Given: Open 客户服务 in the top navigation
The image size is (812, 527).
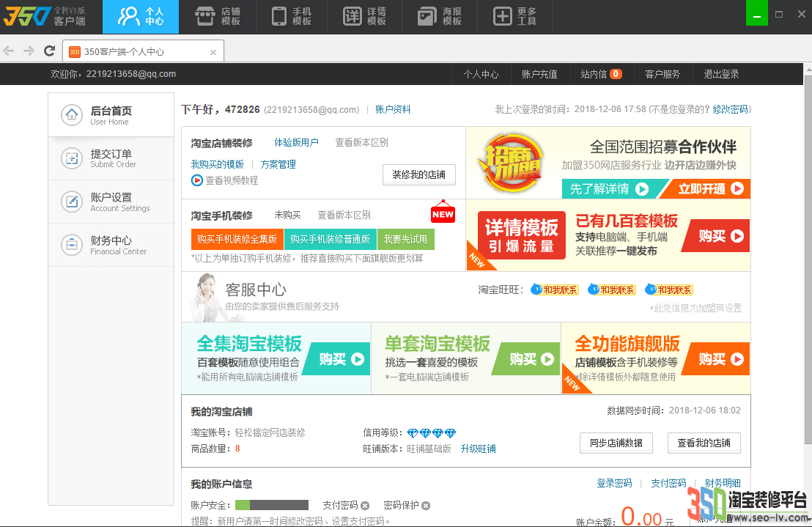Looking at the screenshot, I should coord(662,74).
